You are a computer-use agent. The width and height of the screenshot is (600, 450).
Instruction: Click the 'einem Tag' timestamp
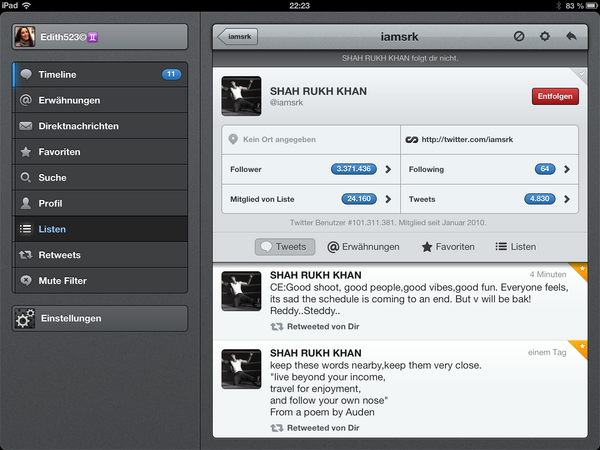click(x=547, y=352)
